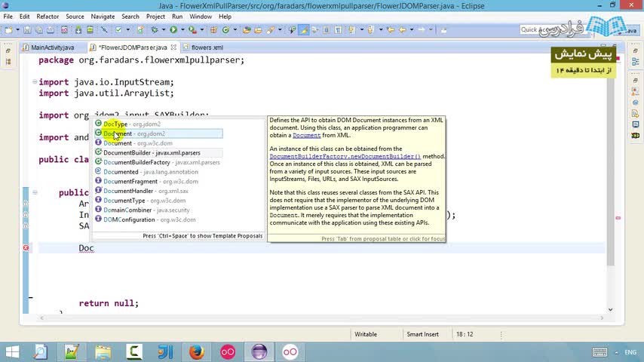Select Document - org.w3c.dom proposal

[158, 143]
